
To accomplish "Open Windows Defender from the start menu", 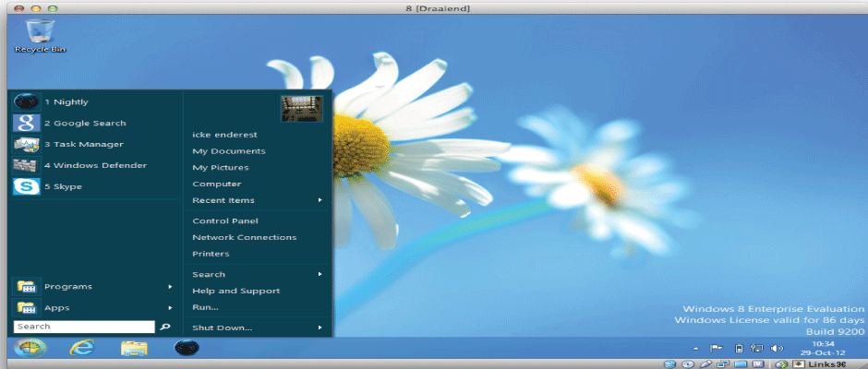I will [x=95, y=165].
